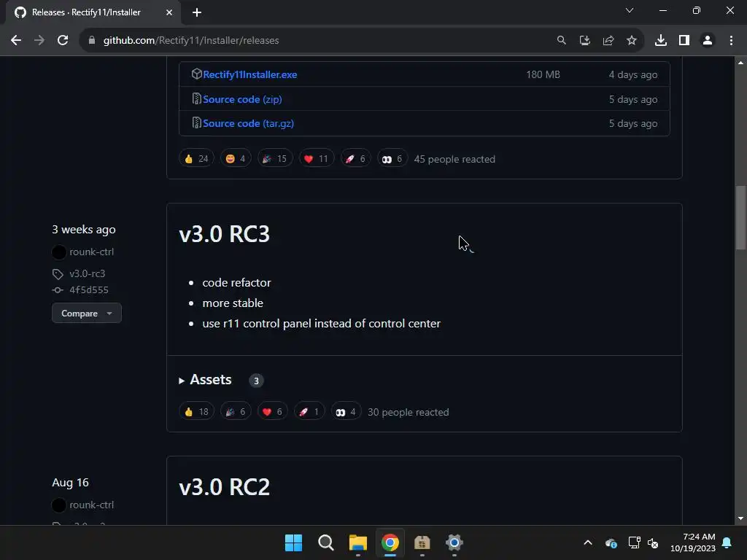Open the zoom magnifier in address bar

(x=562, y=41)
